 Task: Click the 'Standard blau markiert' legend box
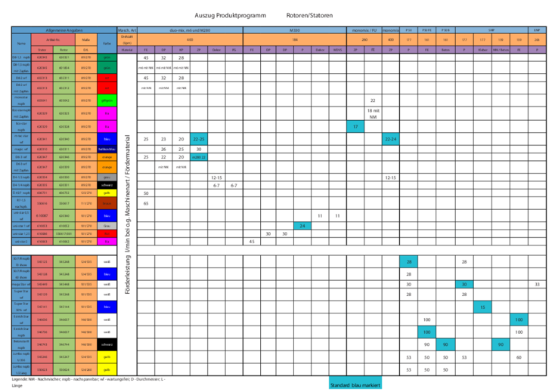coord(355,384)
